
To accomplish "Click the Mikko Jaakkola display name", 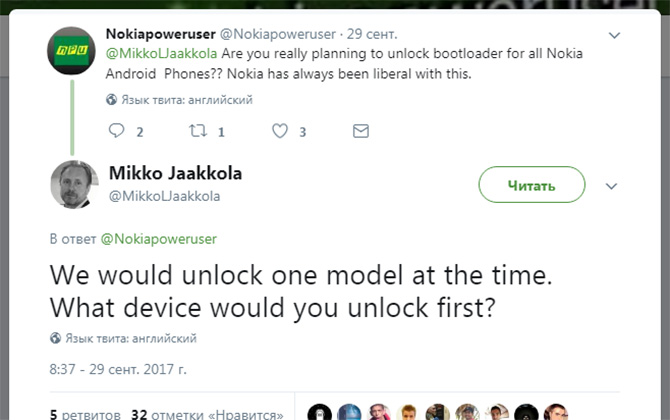I will click(174, 174).
